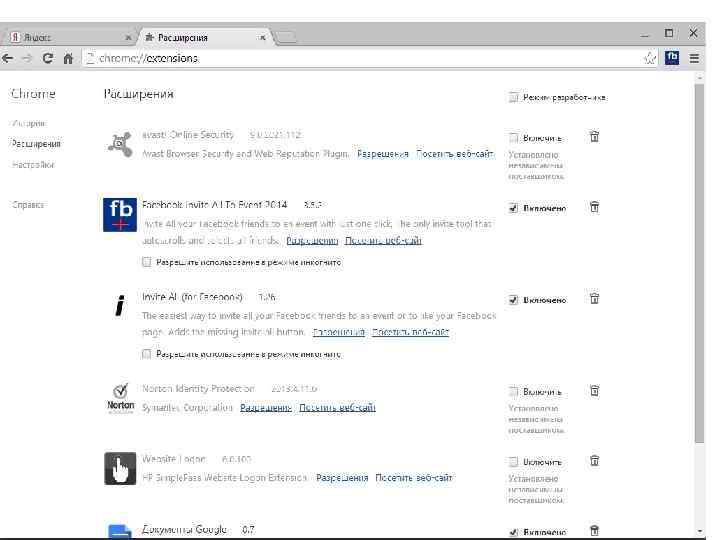This screenshot has height=540, width=720.
Task: Open Разрешения for Website Logon
Action: point(342,478)
